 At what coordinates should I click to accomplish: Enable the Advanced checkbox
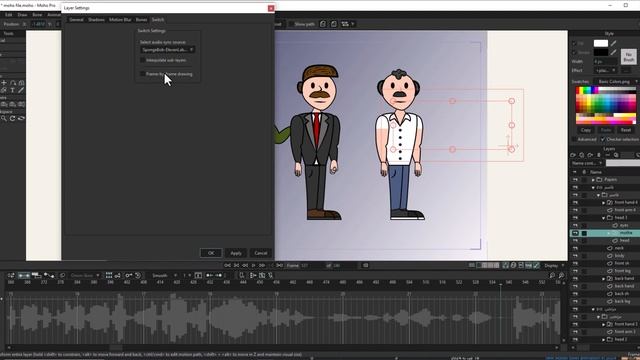tap(574, 139)
